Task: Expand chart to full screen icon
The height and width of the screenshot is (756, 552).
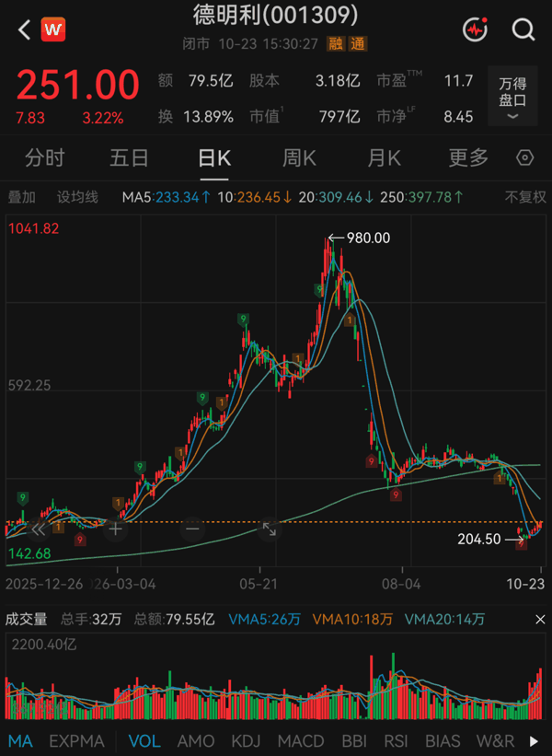Action: pyautogui.click(x=270, y=529)
